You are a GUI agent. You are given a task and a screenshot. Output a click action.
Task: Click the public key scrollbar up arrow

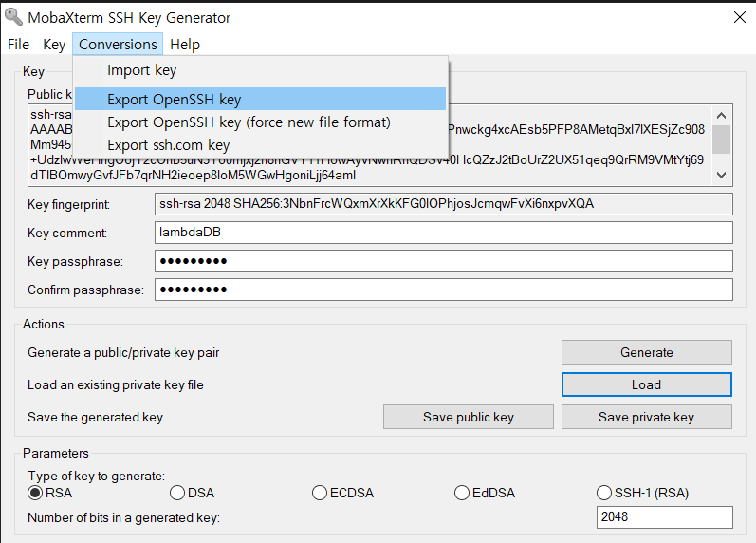click(x=721, y=116)
